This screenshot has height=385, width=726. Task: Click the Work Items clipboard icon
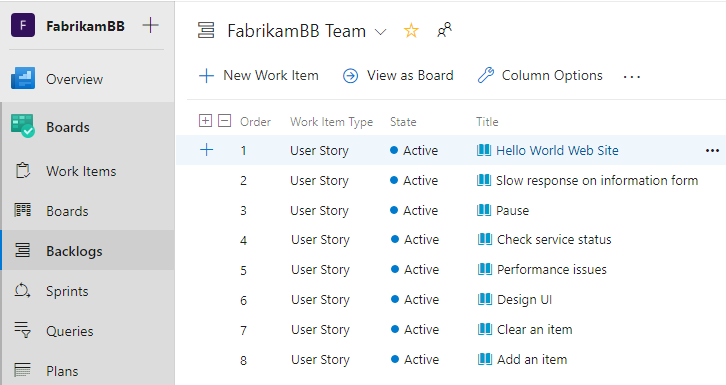[x=23, y=171]
